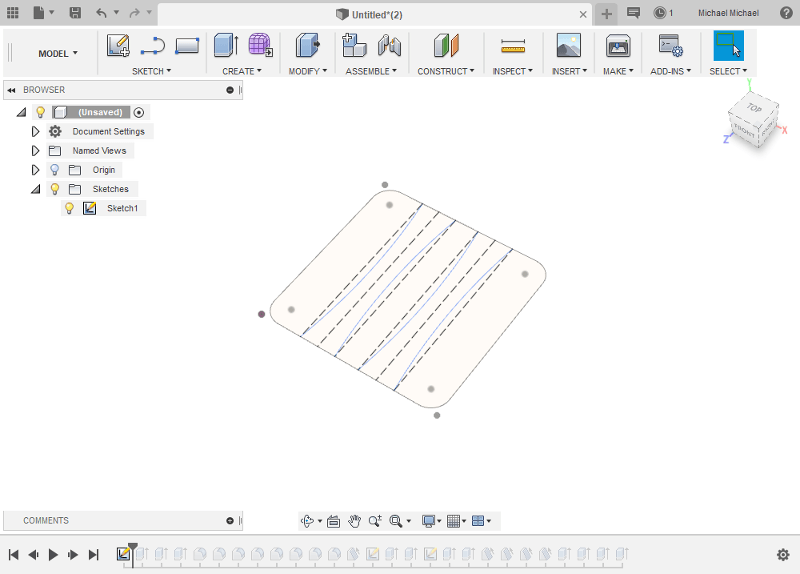Click the Orbit navigation icon

coord(308,521)
